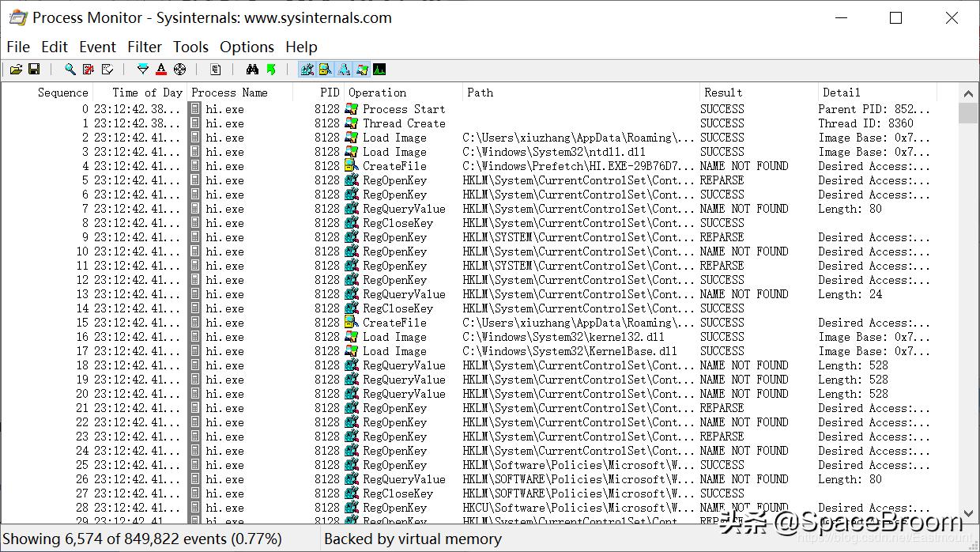
Task: Click the vertical scrollbar thumb
Action: coord(968,113)
